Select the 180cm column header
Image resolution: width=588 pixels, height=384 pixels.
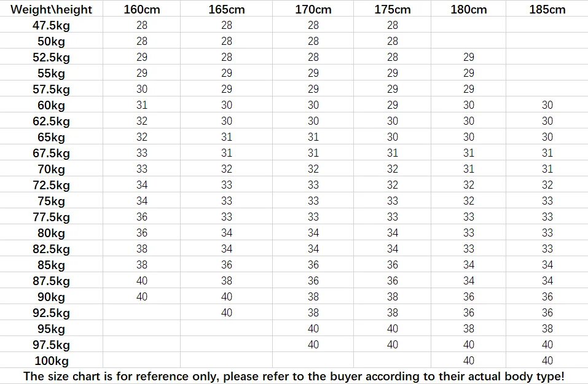[469, 9]
